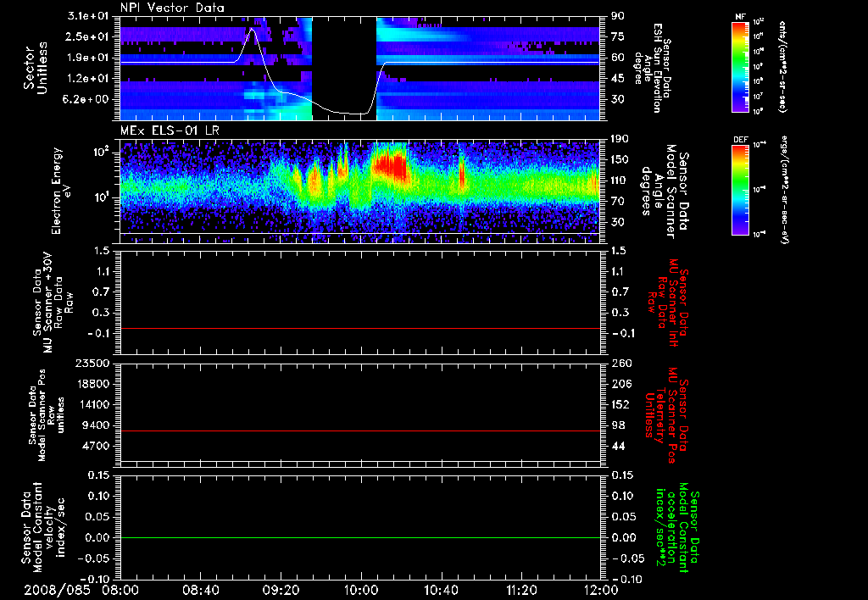Click the "Model Scanner Angle degrees" axis label
The height and width of the screenshot is (600, 868).
tap(665, 192)
